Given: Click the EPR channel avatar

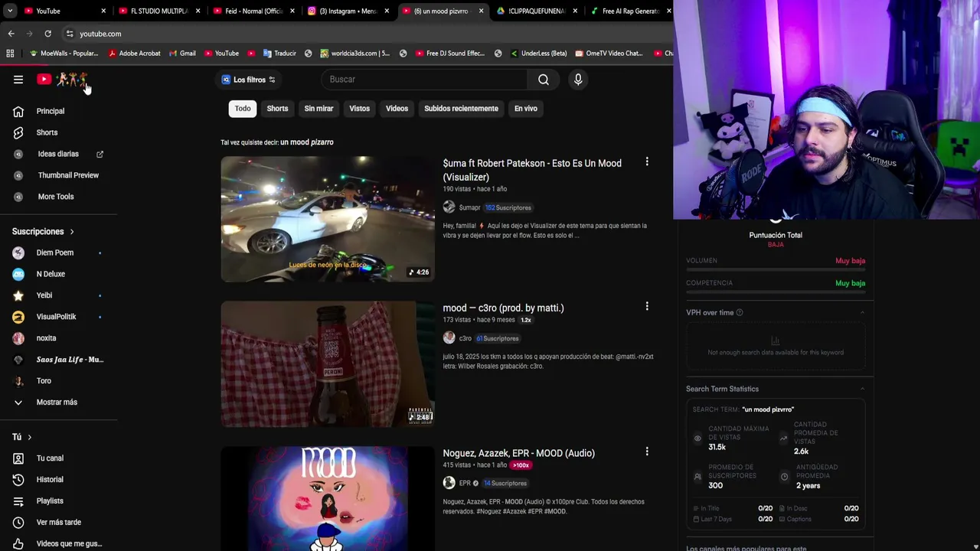Looking at the screenshot, I should pos(449,483).
